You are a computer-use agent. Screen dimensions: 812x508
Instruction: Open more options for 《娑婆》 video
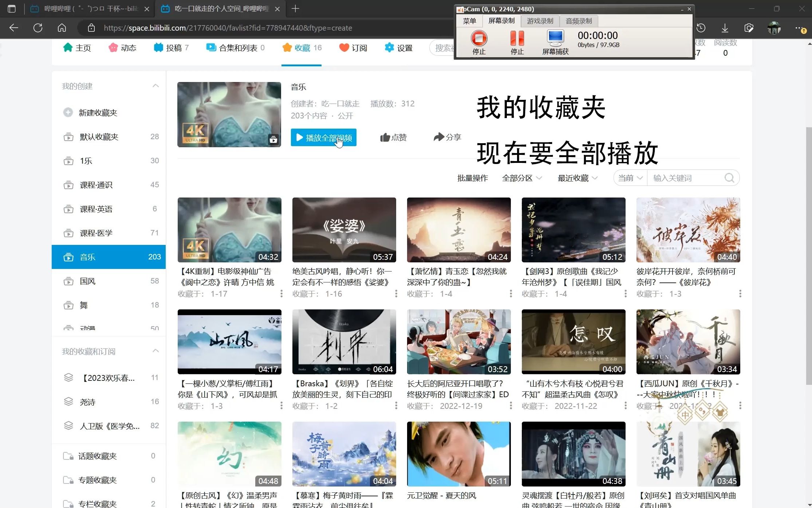pos(396,294)
